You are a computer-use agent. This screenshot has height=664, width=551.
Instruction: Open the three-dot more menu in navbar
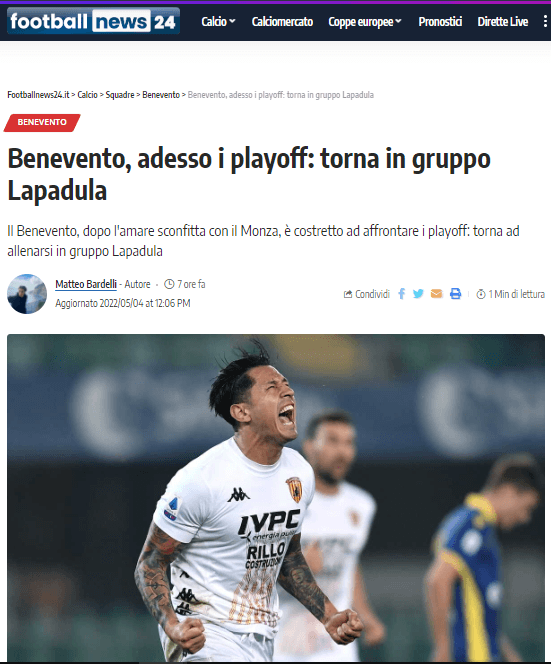click(x=545, y=22)
